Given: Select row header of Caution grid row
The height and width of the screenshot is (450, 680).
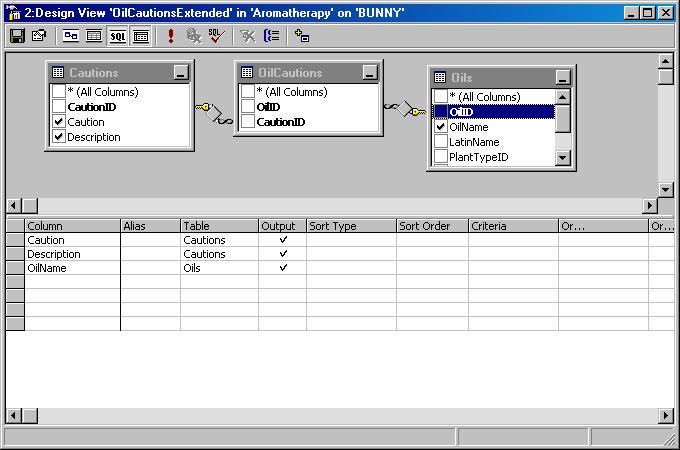Looking at the screenshot, I should [15, 240].
